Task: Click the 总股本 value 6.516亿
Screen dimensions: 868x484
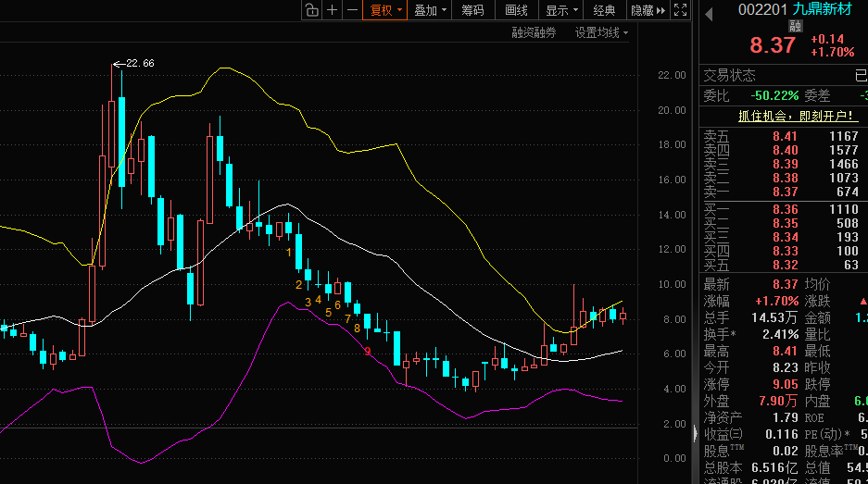Action: [x=774, y=467]
